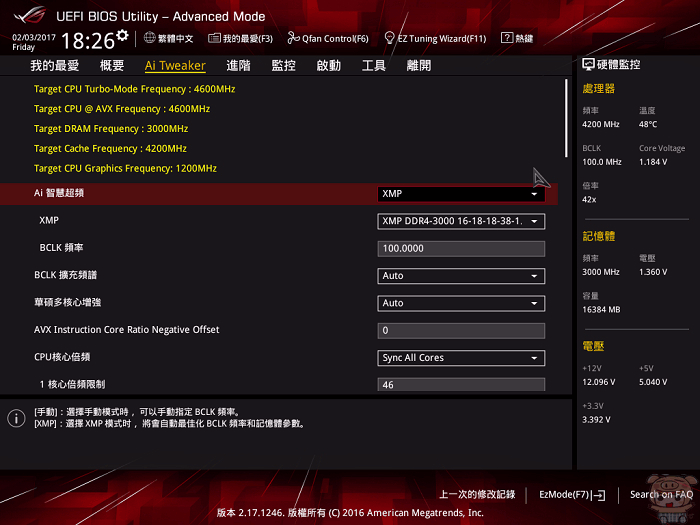Click Search on FAQ link
The width and height of the screenshot is (700, 525).
661,495
